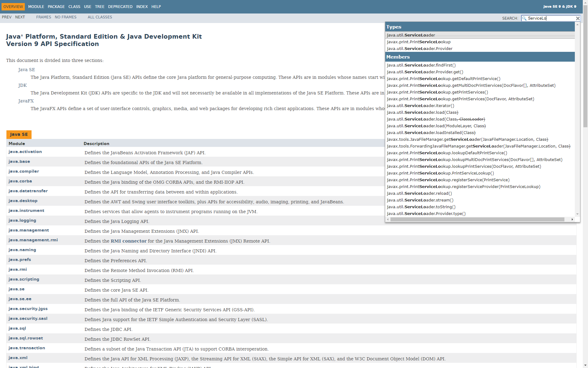Choose getMultiDocPrintServices suggestion
This screenshot has height=368, width=588.
pyautogui.click(x=480, y=85)
